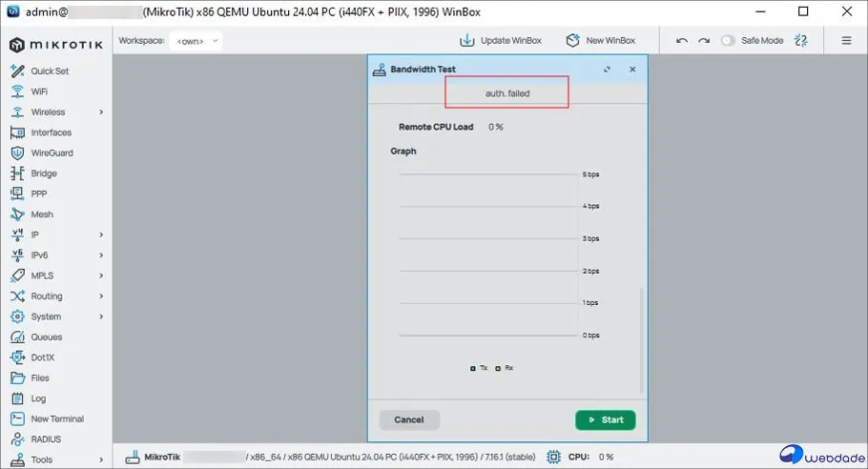Screen dimensions: 868x469
Task: Select the WiFi sidebar icon
Action: pyautogui.click(x=16, y=92)
